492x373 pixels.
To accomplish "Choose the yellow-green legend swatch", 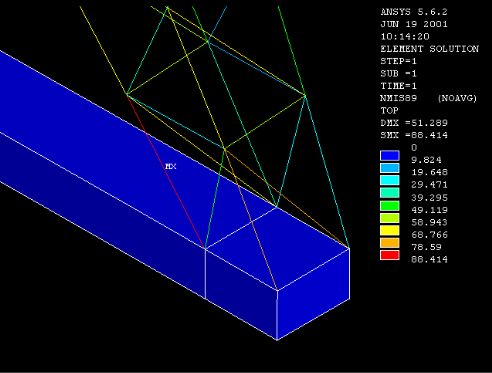I will click(390, 218).
